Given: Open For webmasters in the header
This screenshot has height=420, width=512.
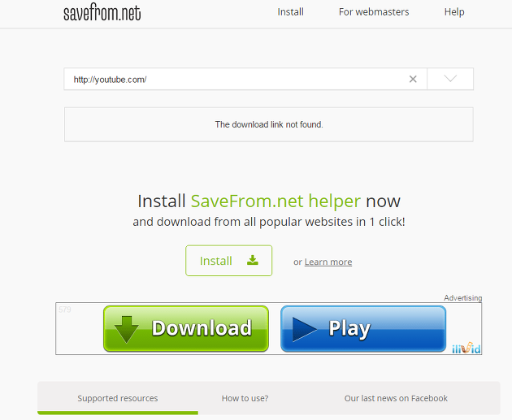Looking at the screenshot, I should tap(374, 12).
